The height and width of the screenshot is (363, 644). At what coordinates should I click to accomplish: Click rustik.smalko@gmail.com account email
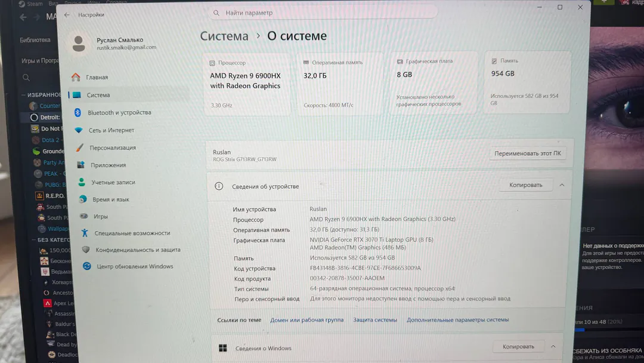coord(126,47)
